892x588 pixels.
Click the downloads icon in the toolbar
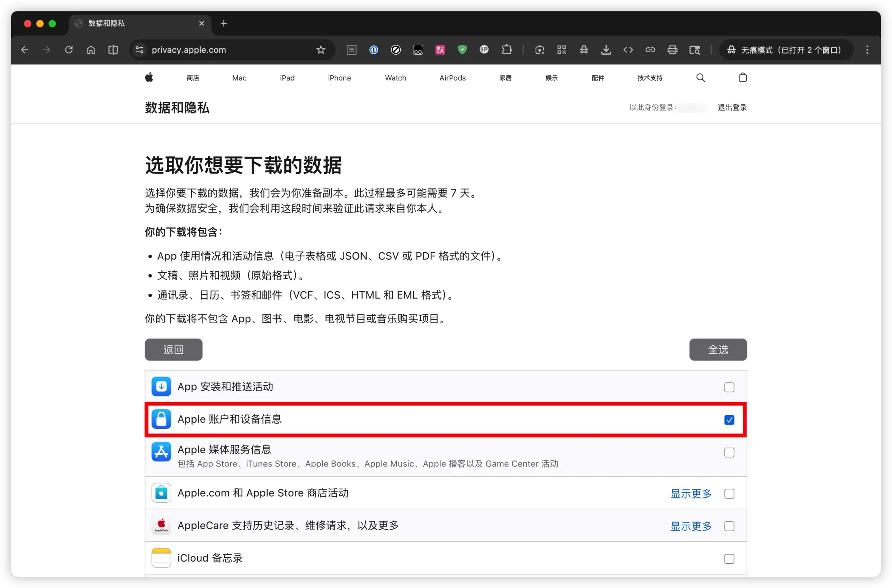point(606,49)
